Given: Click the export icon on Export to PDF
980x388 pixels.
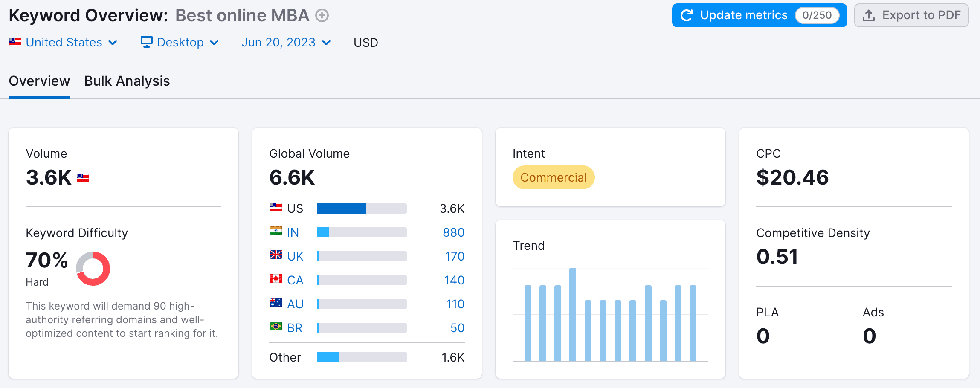Looking at the screenshot, I should click(x=868, y=15).
